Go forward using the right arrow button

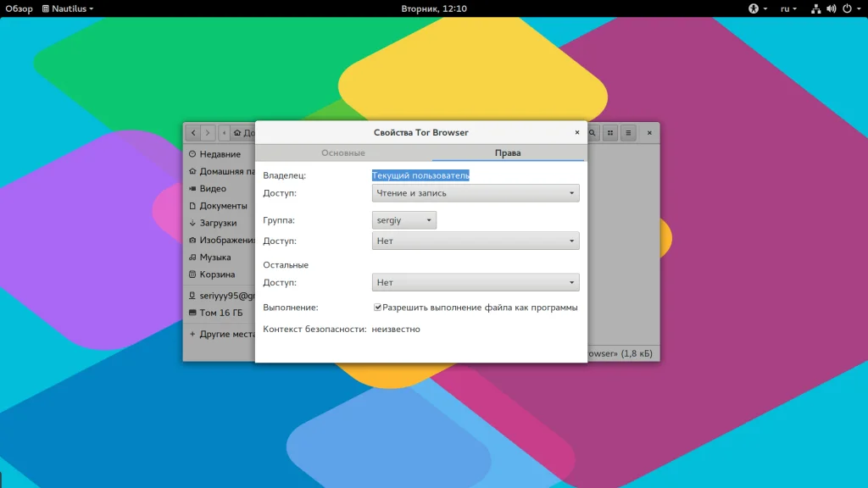click(x=208, y=133)
